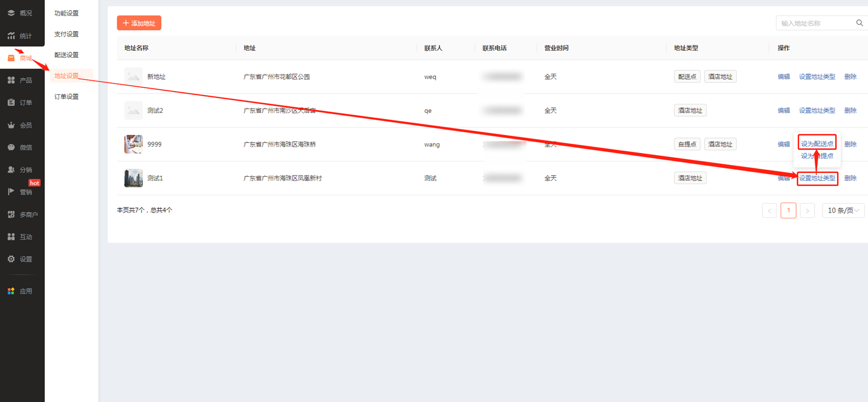Click the 地址类型 column header
The height and width of the screenshot is (402, 868).
[686, 48]
